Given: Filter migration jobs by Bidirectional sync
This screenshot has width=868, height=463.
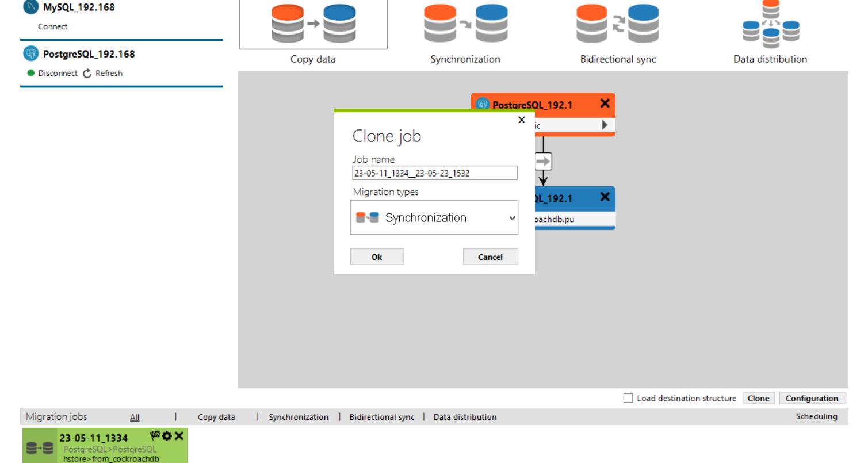Looking at the screenshot, I should point(382,418).
